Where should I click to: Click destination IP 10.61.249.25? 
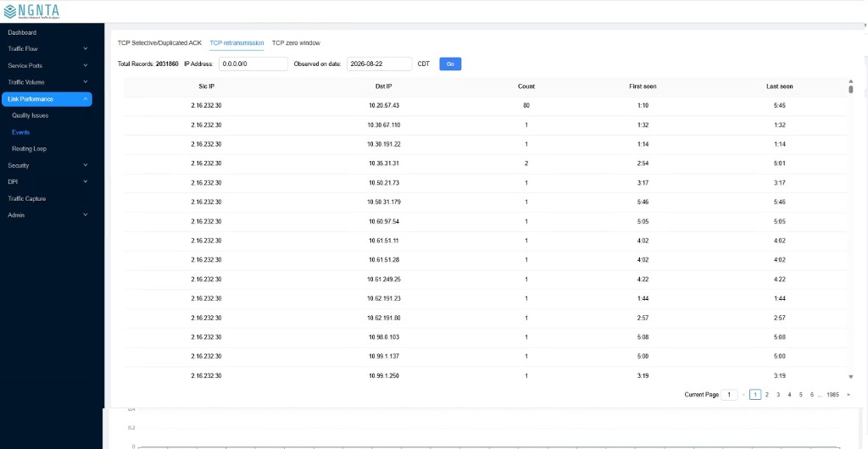point(384,280)
